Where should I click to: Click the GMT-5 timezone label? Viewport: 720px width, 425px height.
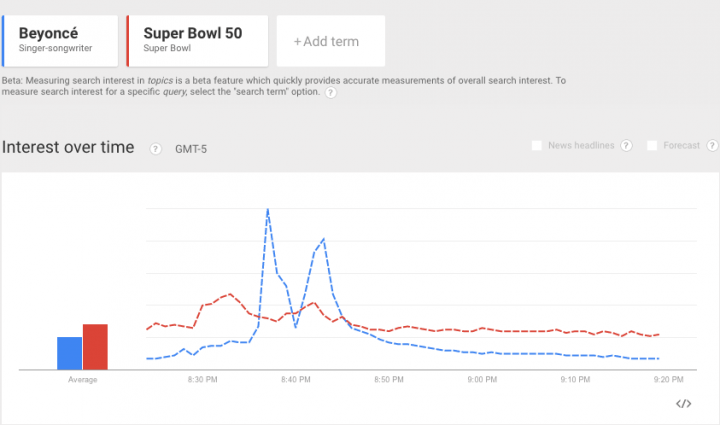192,149
